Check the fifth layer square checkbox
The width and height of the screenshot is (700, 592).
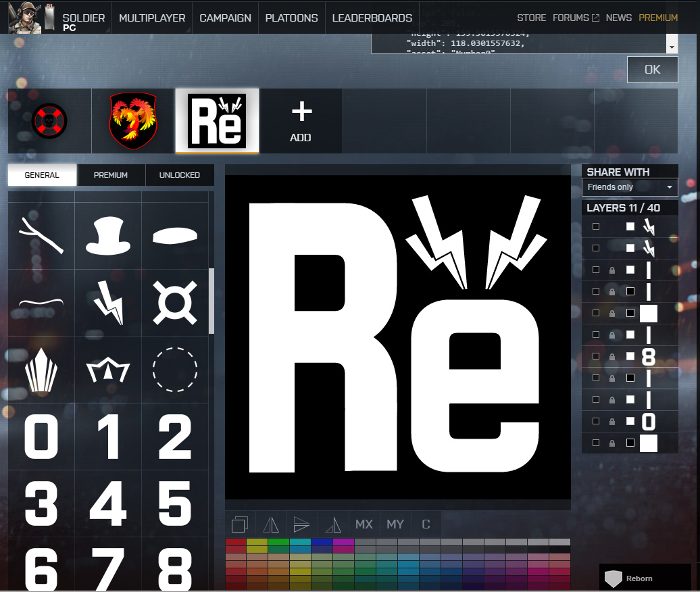[595, 313]
